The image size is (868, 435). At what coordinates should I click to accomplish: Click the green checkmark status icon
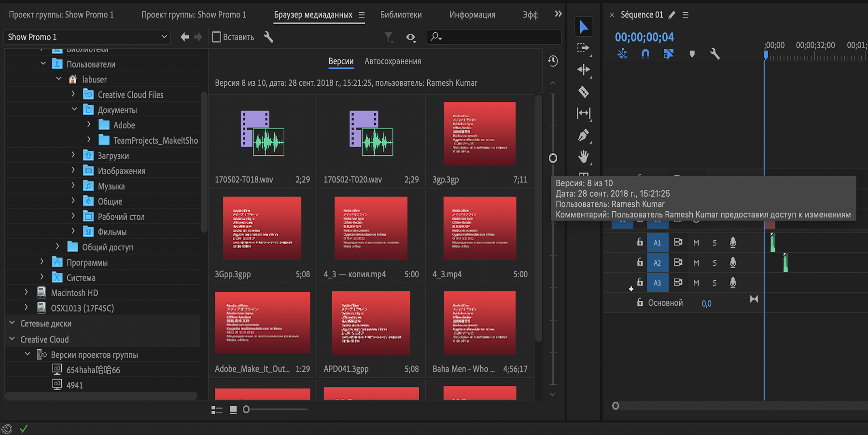pyautogui.click(x=24, y=428)
